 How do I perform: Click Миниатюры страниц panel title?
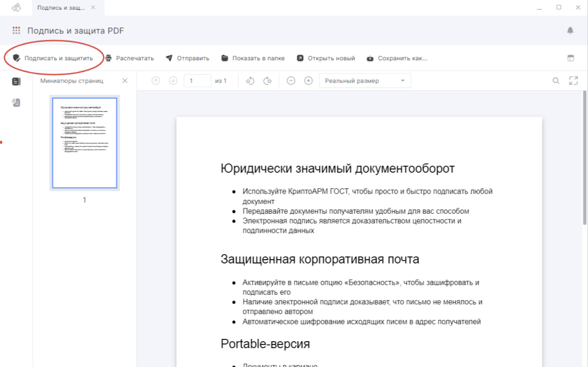point(72,80)
